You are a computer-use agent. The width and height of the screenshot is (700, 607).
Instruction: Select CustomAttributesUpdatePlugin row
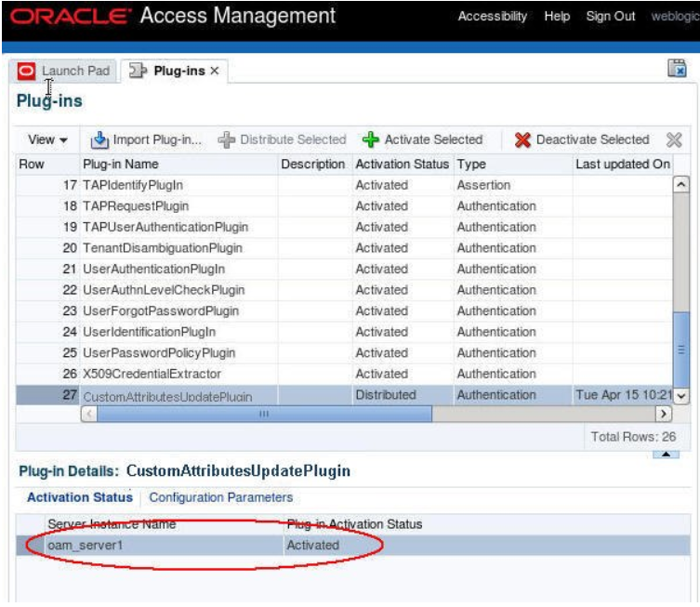344,395
